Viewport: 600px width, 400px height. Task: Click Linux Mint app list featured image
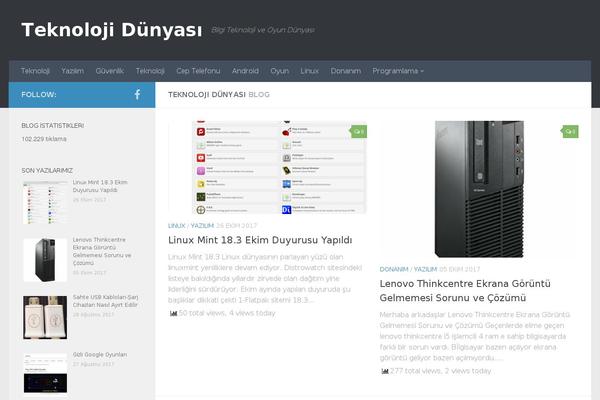click(x=267, y=167)
